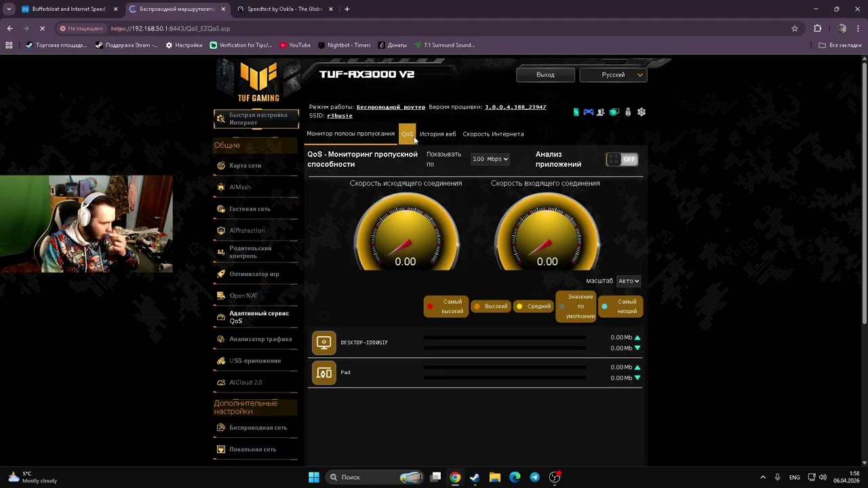The height and width of the screenshot is (488, 868).
Task: Open File Explorer from the taskbar
Action: 495,477
